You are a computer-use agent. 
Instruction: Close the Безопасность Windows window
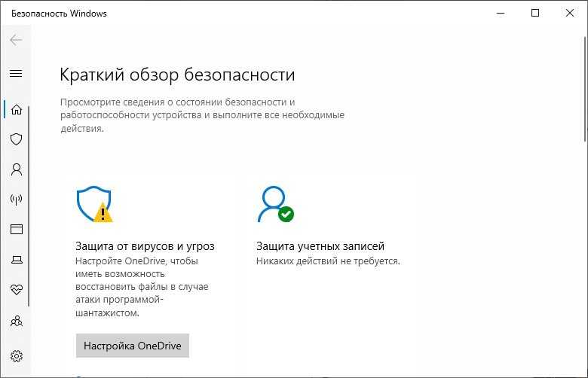coord(570,13)
